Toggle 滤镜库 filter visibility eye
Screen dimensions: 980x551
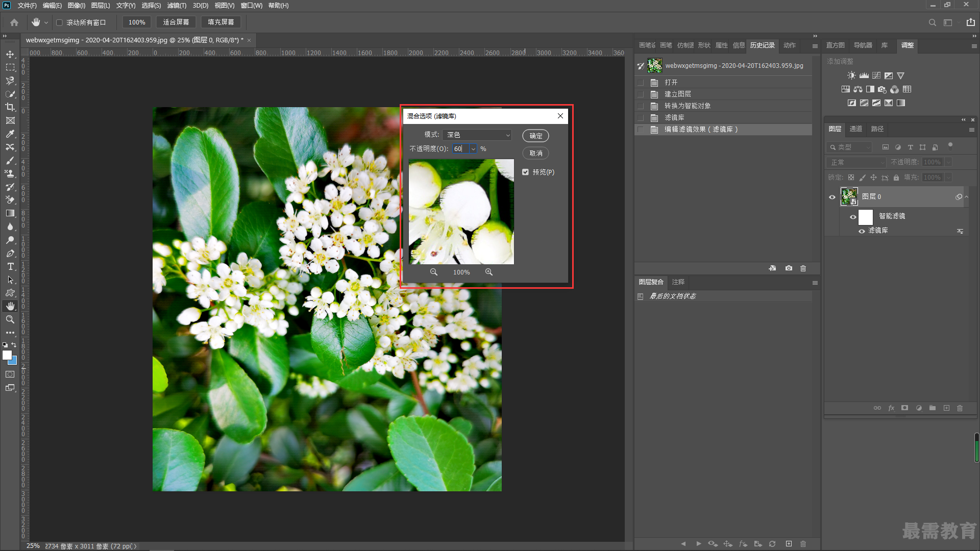862,231
